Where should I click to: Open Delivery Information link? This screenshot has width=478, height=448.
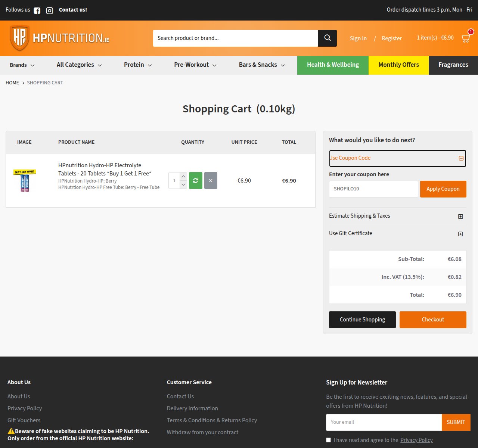pyautogui.click(x=192, y=408)
